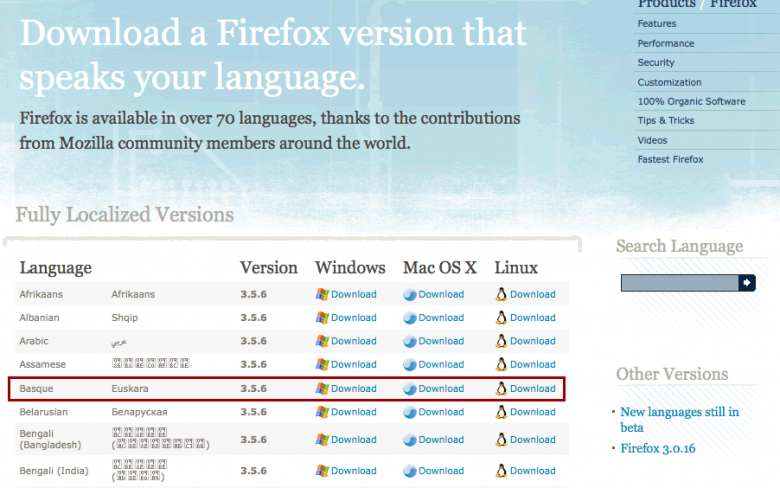The image size is (780, 488).
Task: Click the Basque language name
Action: point(36,389)
